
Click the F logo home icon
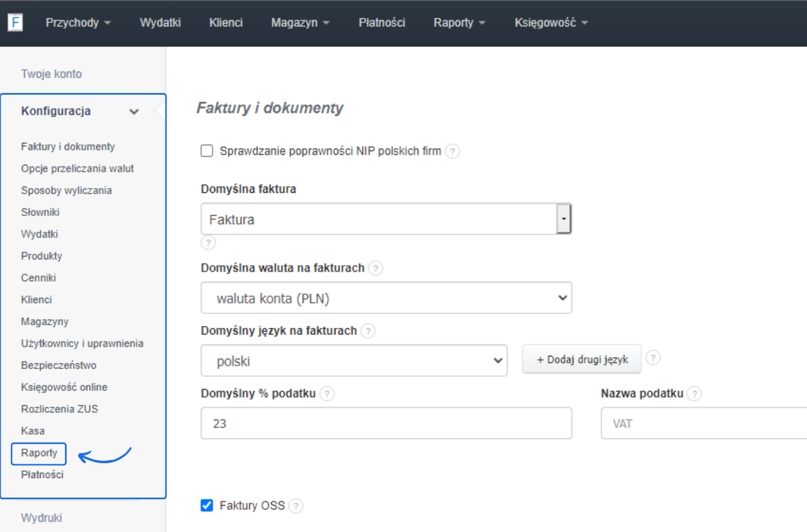tap(15, 22)
